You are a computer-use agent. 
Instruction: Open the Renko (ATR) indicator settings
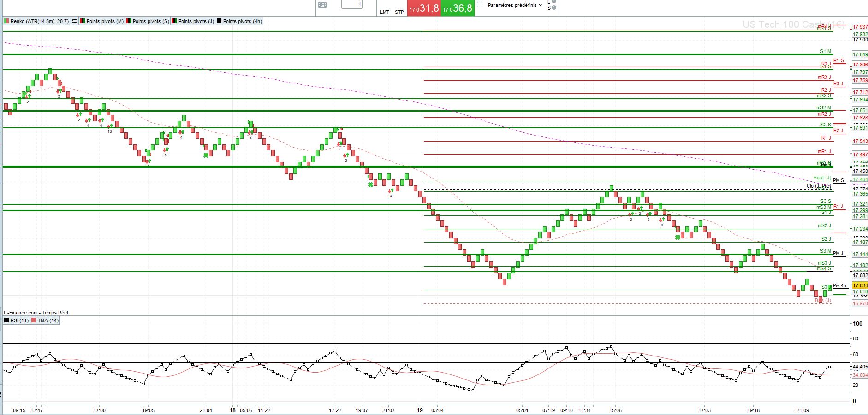(39, 21)
